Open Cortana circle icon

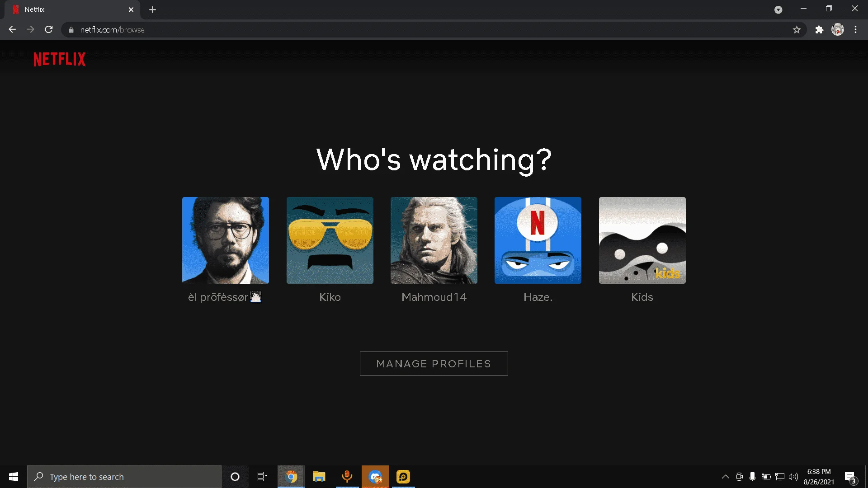[235, 477]
